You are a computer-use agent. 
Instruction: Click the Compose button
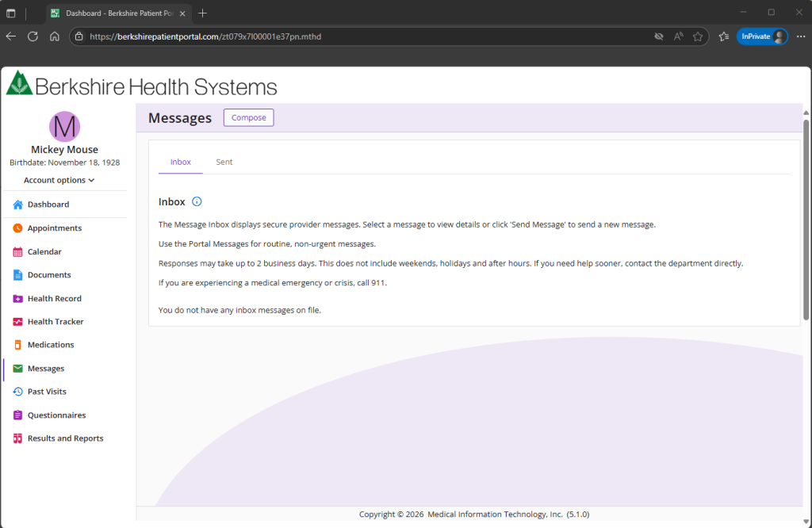click(x=248, y=118)
